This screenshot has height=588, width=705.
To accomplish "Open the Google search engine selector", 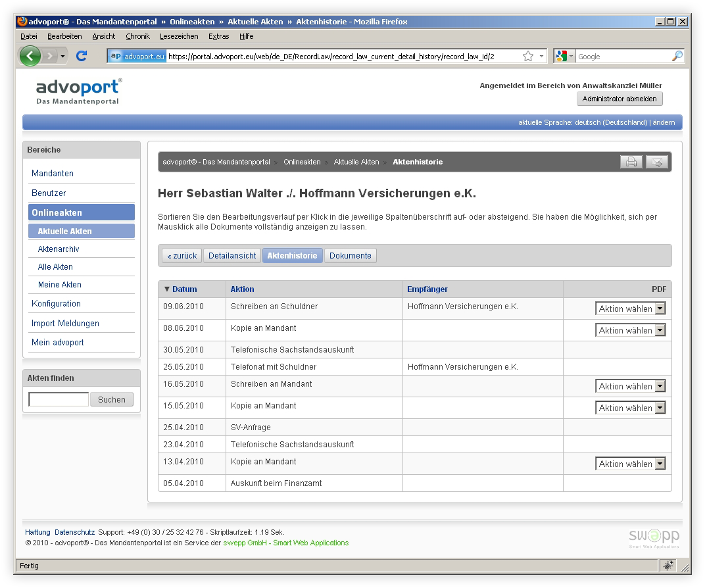I will pyautogui.click(x=564, y=56).
